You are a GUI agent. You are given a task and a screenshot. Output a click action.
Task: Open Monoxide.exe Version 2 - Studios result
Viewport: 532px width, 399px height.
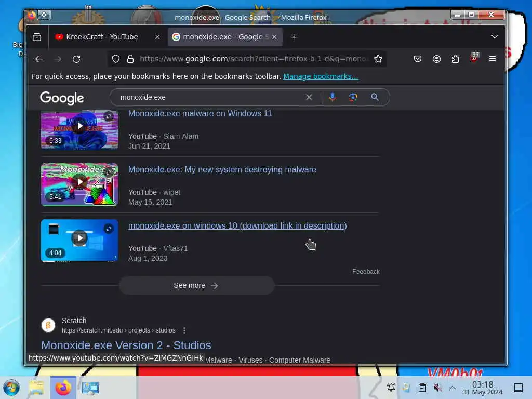pos(126,345)
